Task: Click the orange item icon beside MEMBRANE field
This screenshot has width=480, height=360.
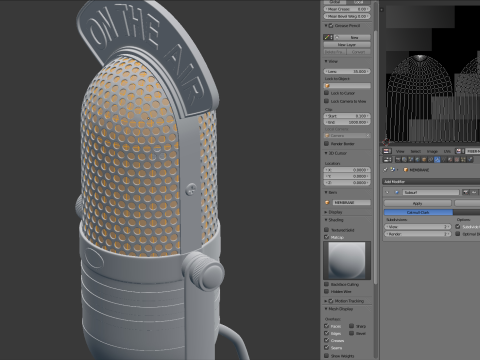Action: point(327,202)
